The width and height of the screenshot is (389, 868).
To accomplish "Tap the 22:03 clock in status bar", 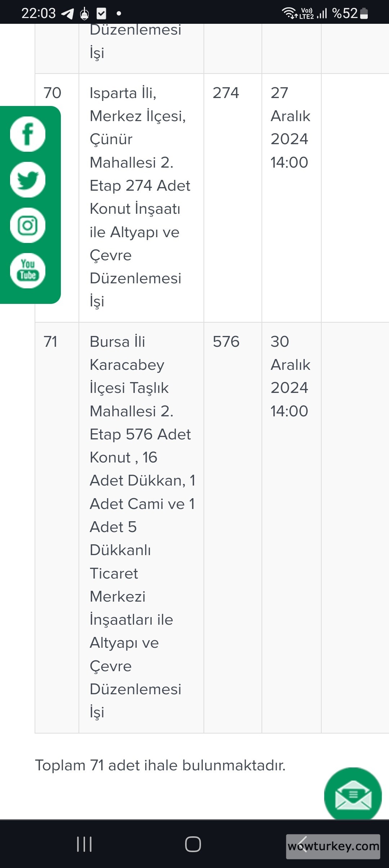I will click(39, 13).
